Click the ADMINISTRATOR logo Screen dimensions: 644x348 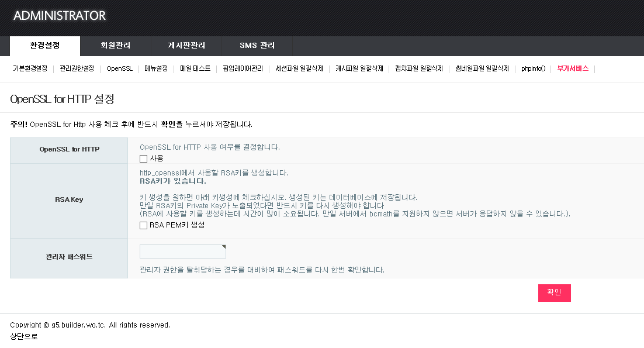[60, 16]
